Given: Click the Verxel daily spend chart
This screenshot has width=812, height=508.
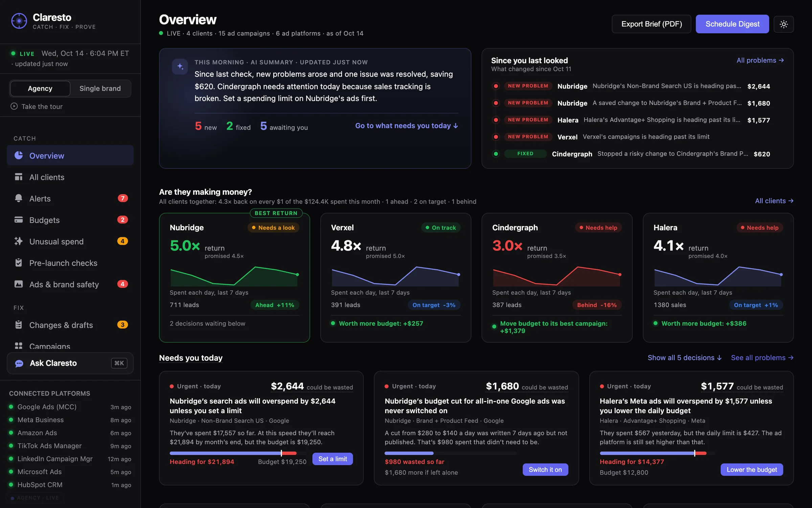Looking at the screenshot, I should pos(396,276).
